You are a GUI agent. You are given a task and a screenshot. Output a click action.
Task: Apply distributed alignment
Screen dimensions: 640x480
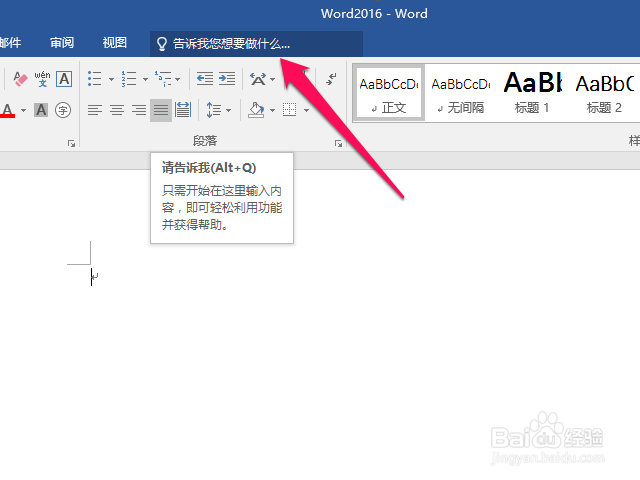pyautogui.click(x=183, y=110)
